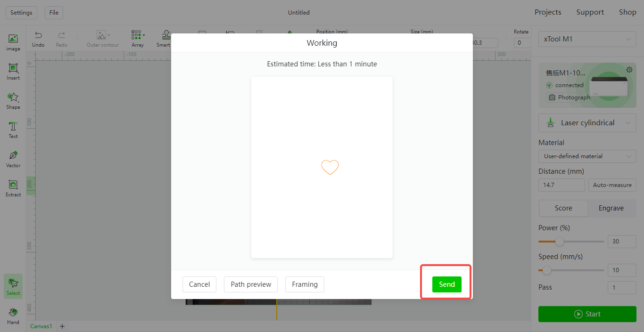Switch to the Hand pan tool
The image size is (644, 332).
pyautogui.click(x=13, y=316)
